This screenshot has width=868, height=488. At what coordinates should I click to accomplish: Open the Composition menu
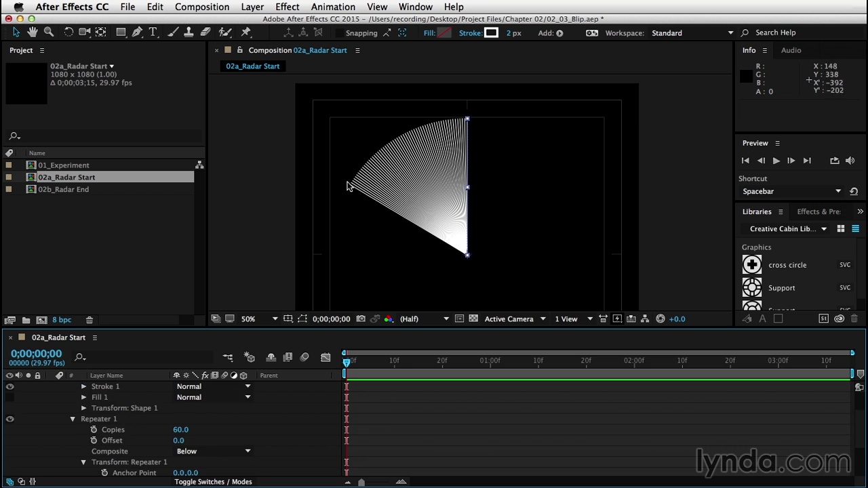(x=202, y=7)
